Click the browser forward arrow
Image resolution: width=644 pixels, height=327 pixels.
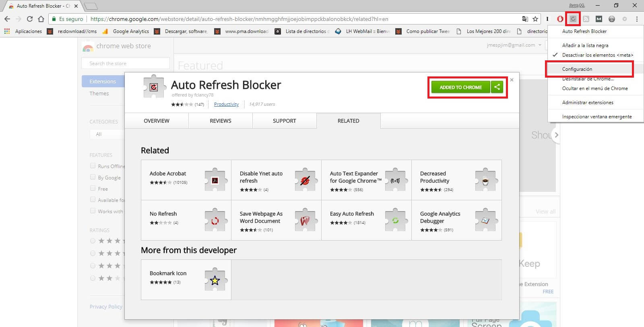click(x=19, y=19)
